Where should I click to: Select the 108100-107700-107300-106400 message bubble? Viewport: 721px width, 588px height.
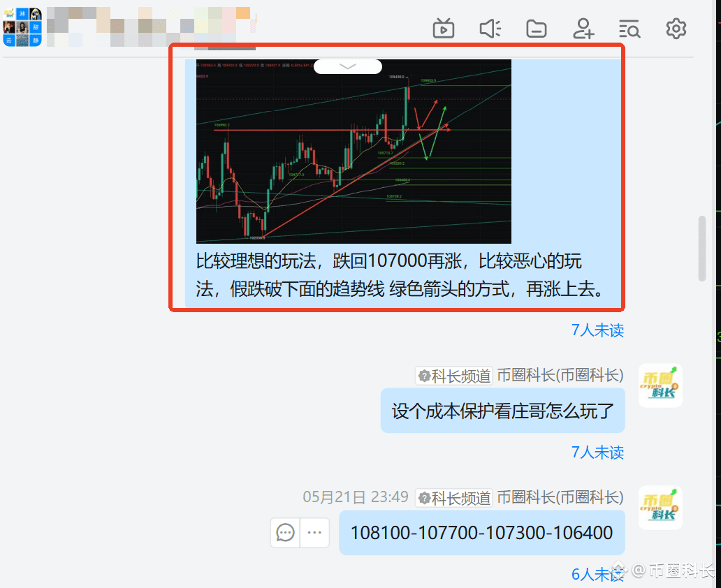coord(481,532)
